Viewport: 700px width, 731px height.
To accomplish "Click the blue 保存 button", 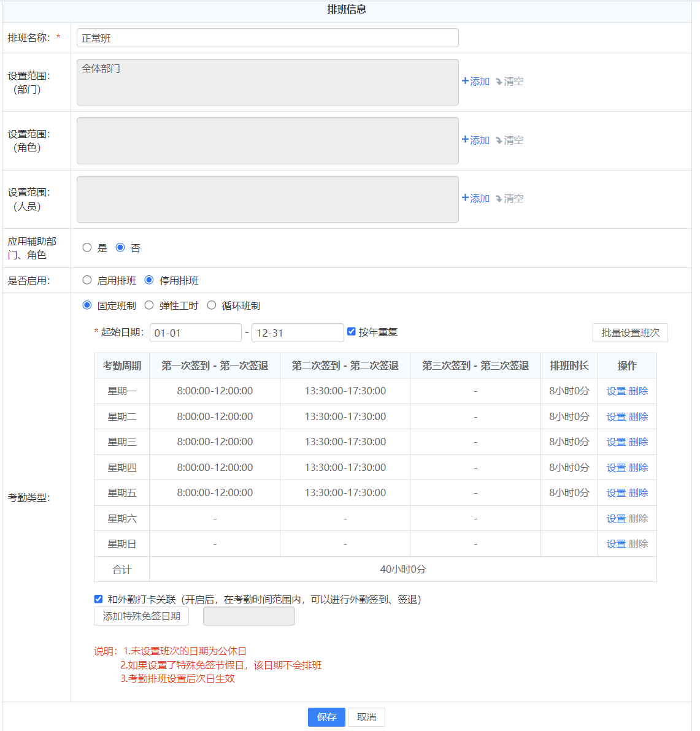I will [x=326, y=717].
